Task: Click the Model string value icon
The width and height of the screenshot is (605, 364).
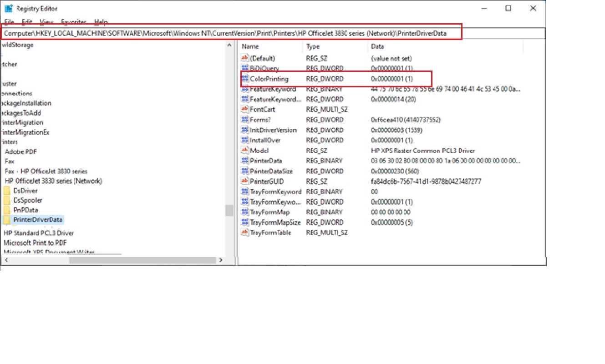Action: (x=245, y=151)
